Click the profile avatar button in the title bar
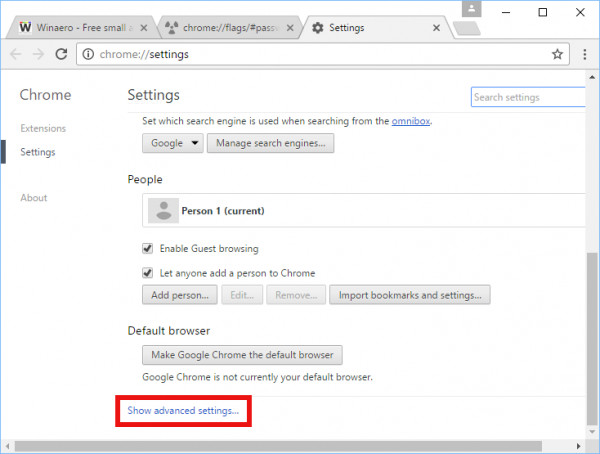 (x=471, y=9)
